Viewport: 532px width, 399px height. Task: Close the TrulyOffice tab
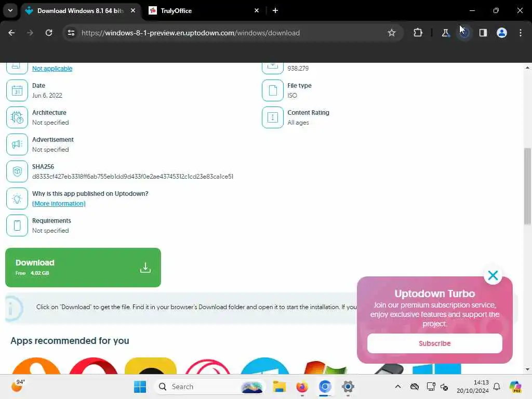coord(257,11)
